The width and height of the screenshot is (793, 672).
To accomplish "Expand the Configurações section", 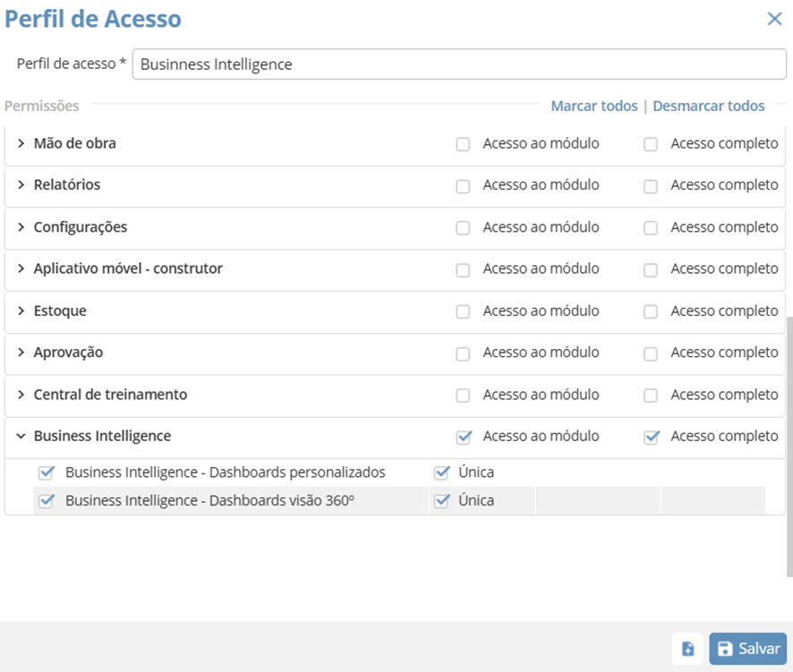I will (21, 227).
